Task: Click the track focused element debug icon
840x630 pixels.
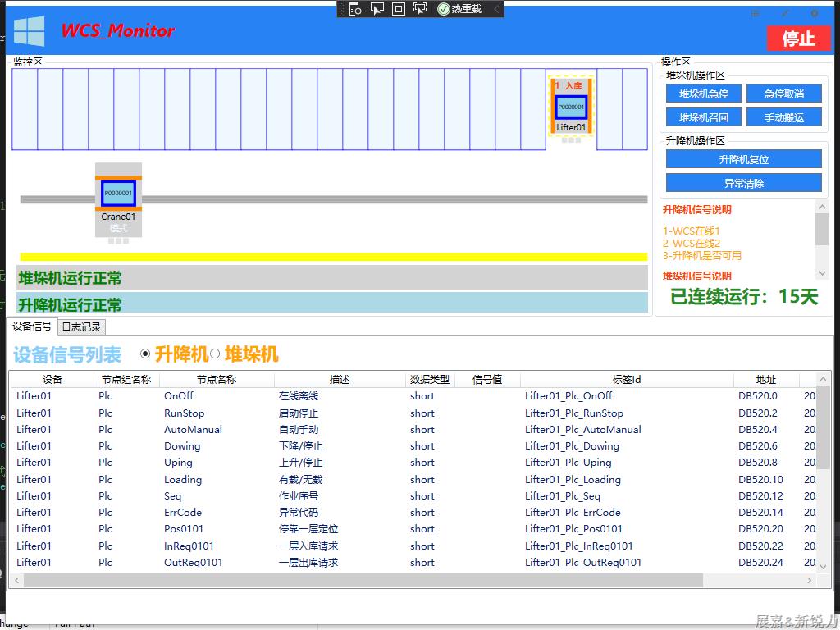Action: coord(420,9)
